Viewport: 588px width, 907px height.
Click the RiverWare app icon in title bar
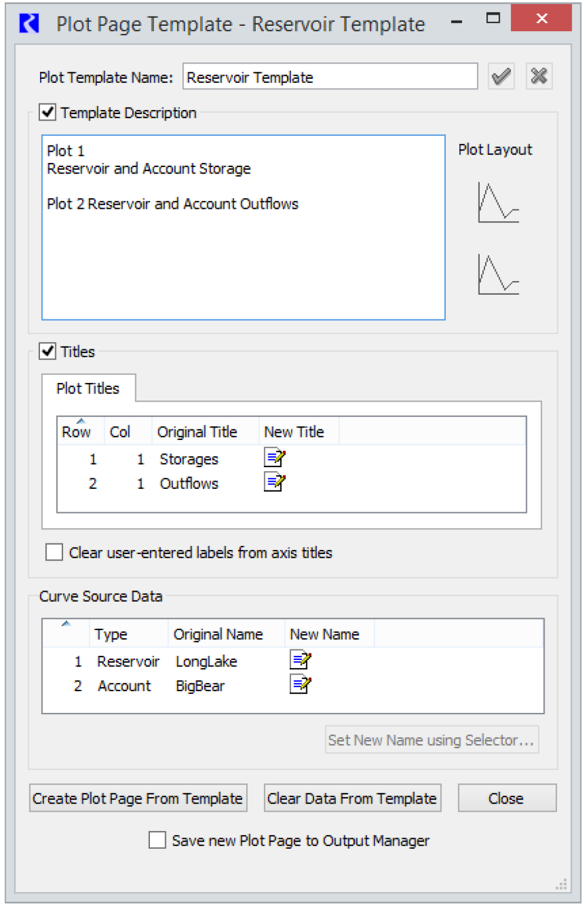[x=29, y=24]
